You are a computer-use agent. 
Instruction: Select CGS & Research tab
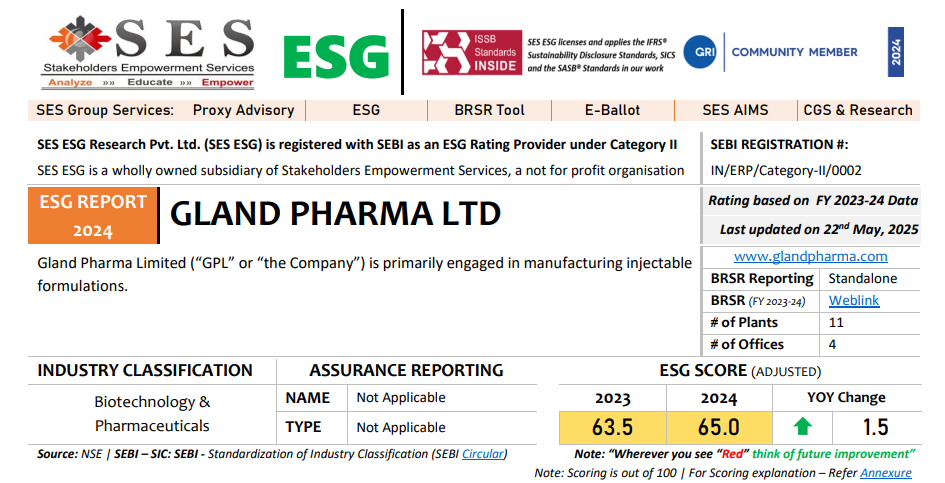pos(858,110)
